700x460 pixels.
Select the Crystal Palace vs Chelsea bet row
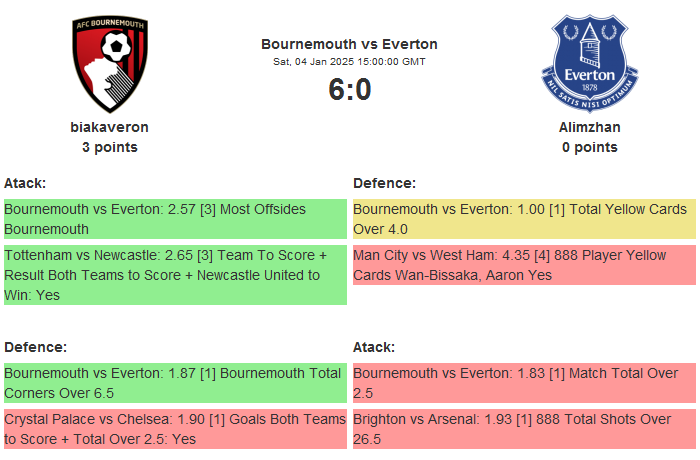174,428
